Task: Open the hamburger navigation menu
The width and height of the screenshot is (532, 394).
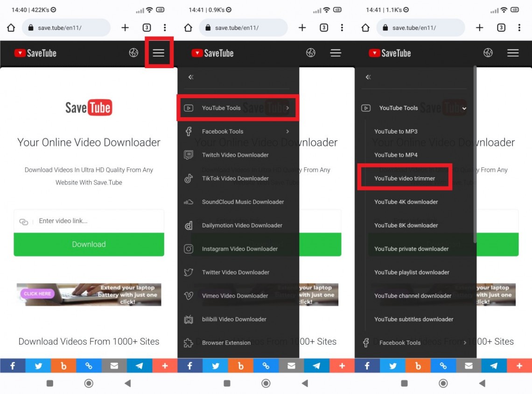Action: point(159,53)
